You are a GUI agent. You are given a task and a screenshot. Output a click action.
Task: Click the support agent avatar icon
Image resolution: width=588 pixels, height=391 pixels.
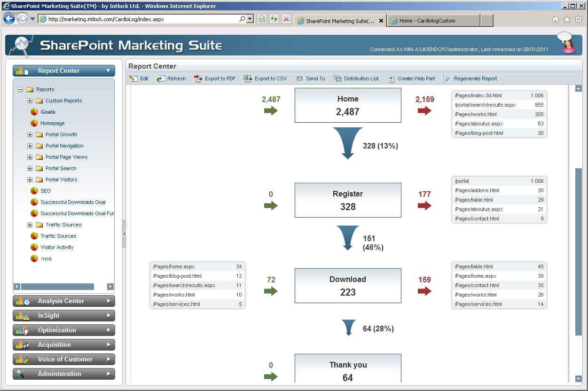[567, 44]
